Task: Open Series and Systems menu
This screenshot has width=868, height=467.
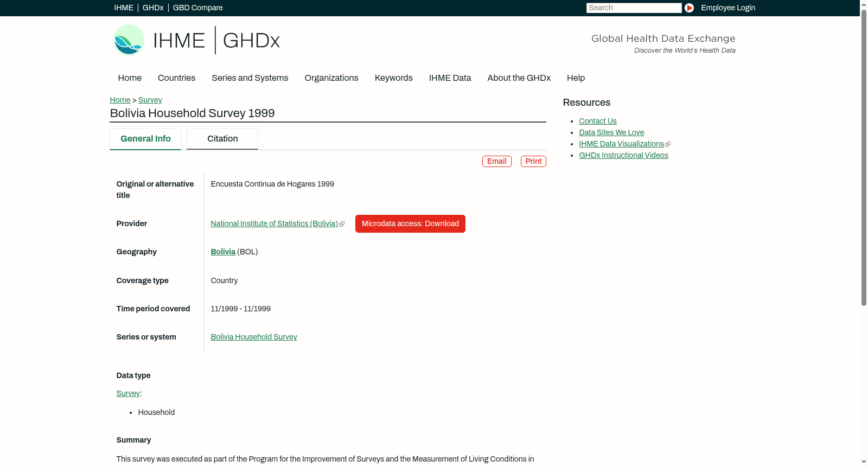Action: click(x=250, y=78)
